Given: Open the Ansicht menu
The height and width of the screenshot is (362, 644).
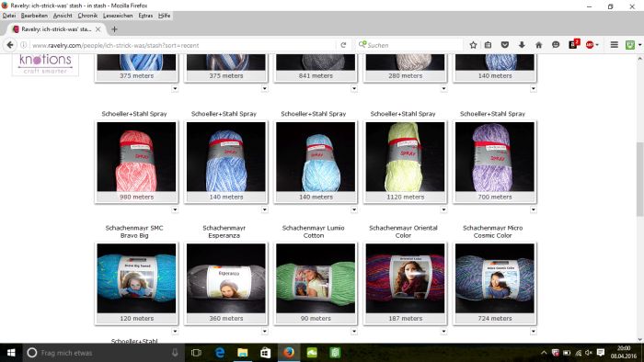Looking at the screenshot, I should point(63,16).
